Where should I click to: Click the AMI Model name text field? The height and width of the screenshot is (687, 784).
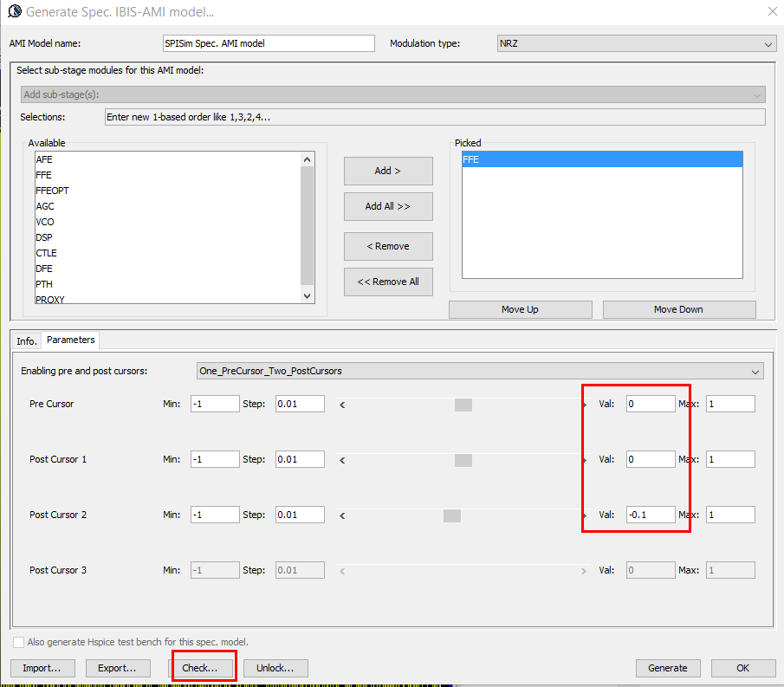pyautogui.click(x=268, y=43)
